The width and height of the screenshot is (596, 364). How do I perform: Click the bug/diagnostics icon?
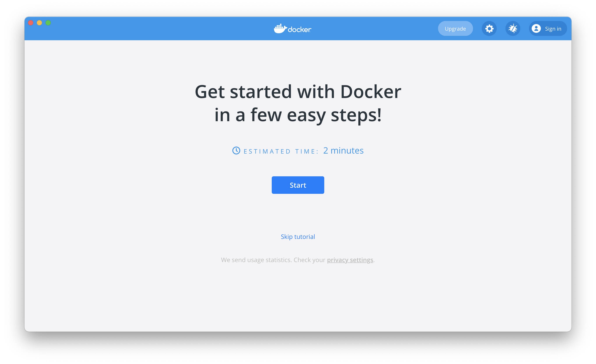513,28
